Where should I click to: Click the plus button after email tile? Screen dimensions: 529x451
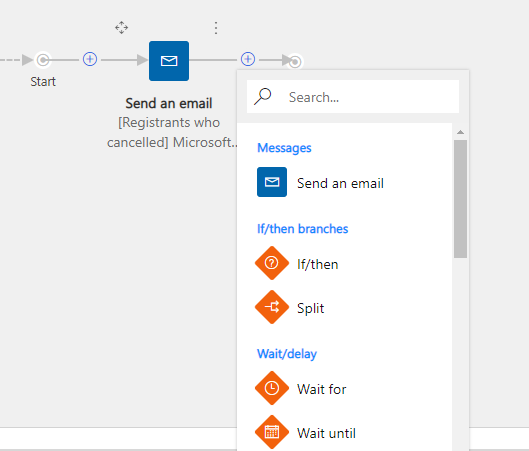pos(248,59)
